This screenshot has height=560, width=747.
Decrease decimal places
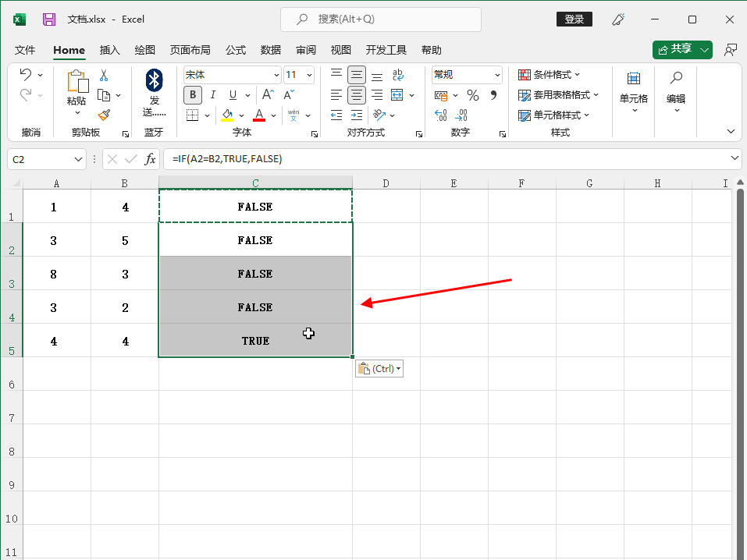point(461,115)
